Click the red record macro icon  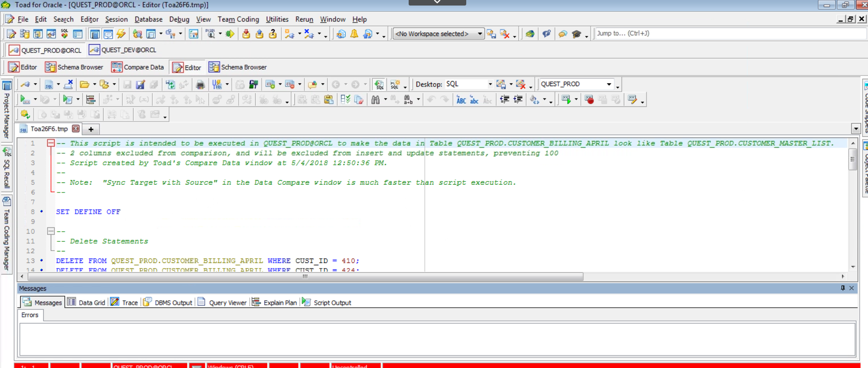click(589, 99)
